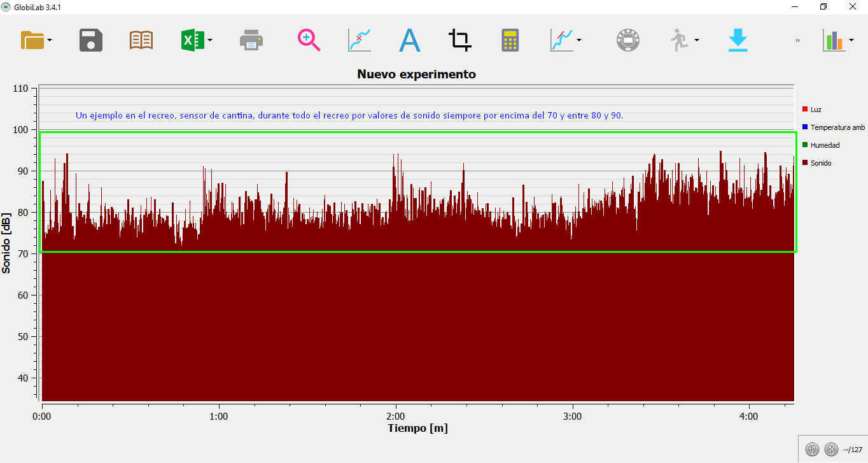Print the graph using printer icon
Viewport: 868px width, 463px height.
pos(251,40)
